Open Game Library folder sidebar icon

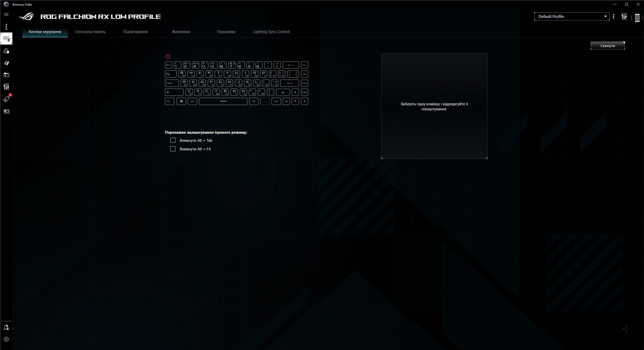pos(6,75)
